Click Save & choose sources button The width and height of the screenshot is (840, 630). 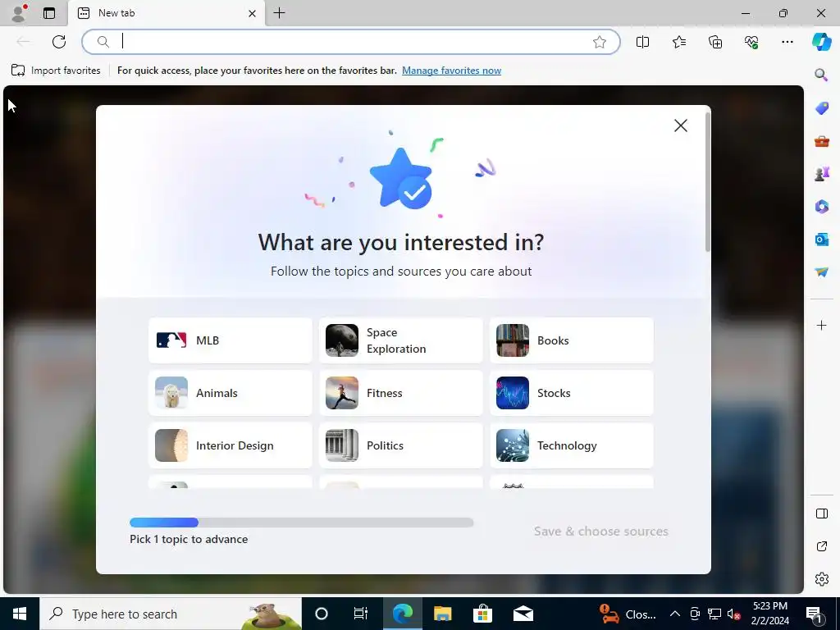point(601,532)
